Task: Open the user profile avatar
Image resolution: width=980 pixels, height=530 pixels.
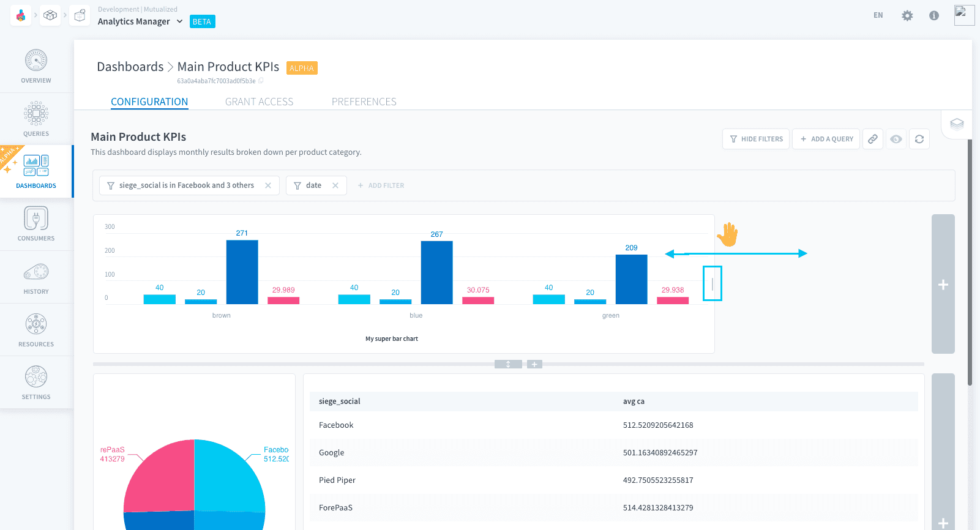Action: (964, 15)
